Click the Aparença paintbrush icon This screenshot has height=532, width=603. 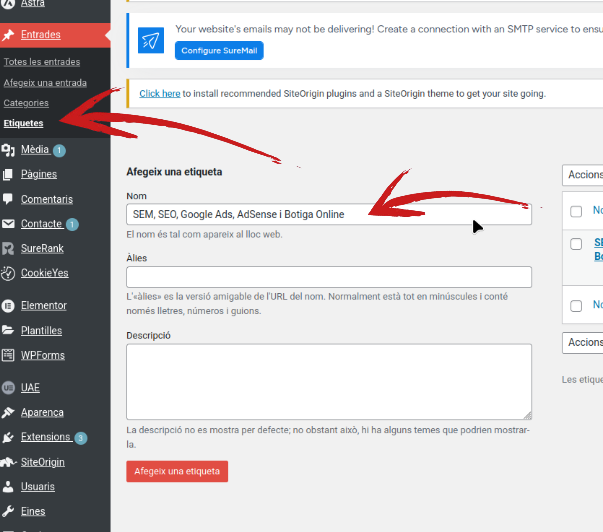(x=9, y=412)
